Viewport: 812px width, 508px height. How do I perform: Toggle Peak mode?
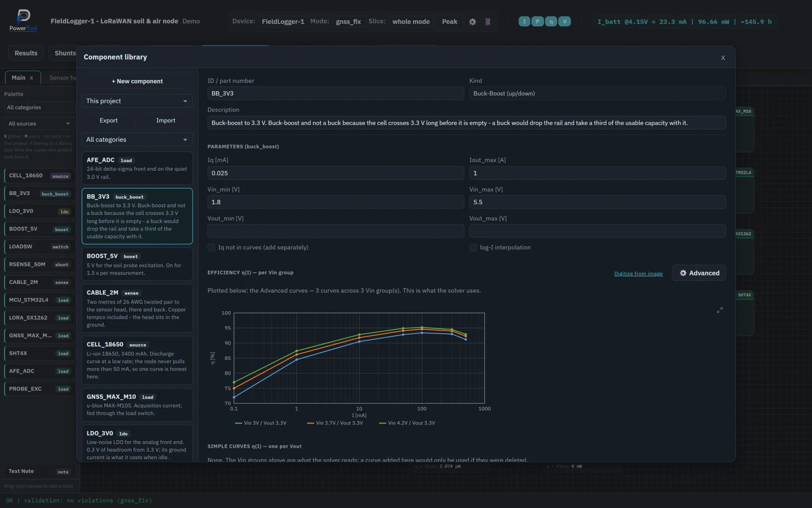[449, 22]
